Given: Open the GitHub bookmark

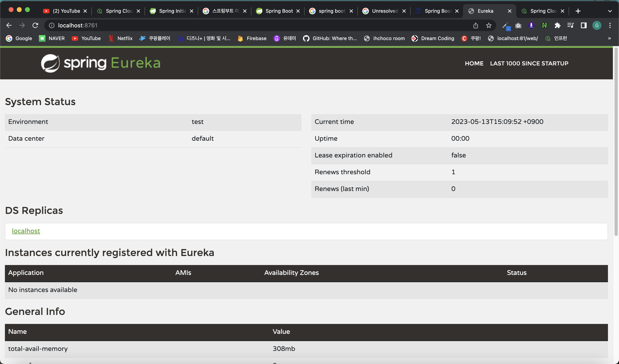Looking at the screenshot, I should pyautogui.click(x=330, y=38).
